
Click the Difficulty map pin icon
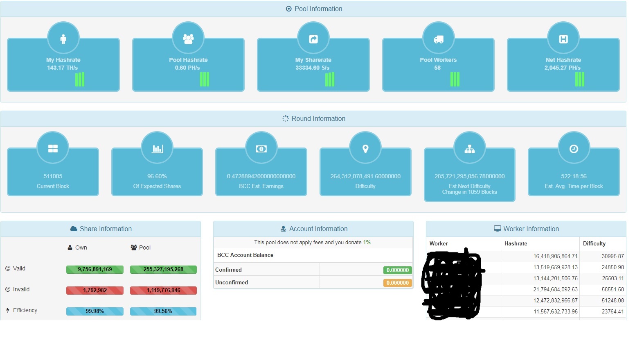click(x=365, y=148)
